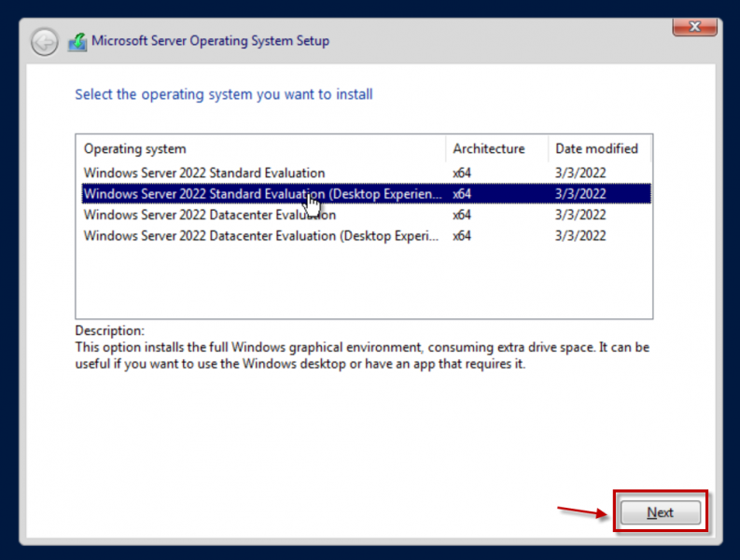The height and width of the screenshot is (560, 740).
Task: Select Windows Server 2022 Standard Evaluation core row
Action: tap(366, 173)
